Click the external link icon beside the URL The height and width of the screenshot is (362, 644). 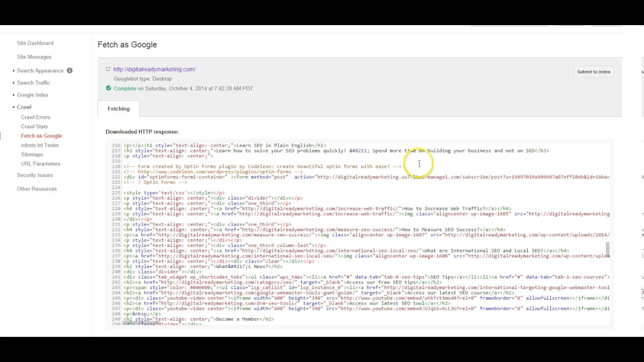click(108, 69)
